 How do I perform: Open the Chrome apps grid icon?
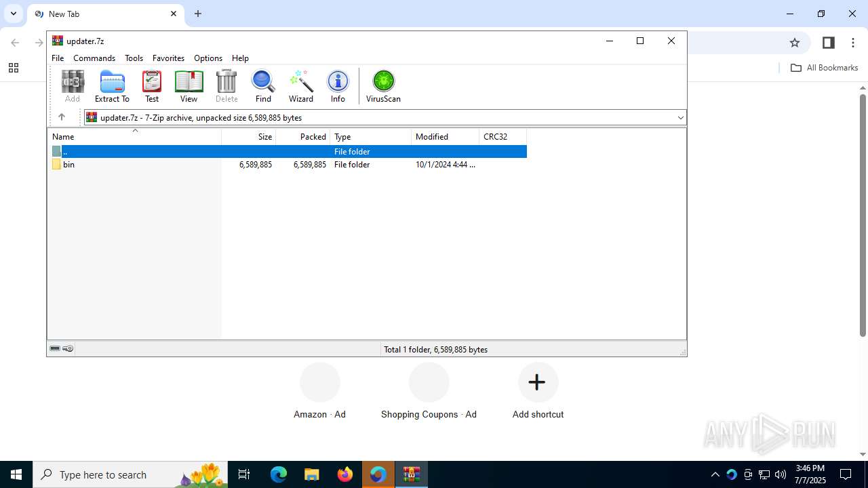coord(13,68)
